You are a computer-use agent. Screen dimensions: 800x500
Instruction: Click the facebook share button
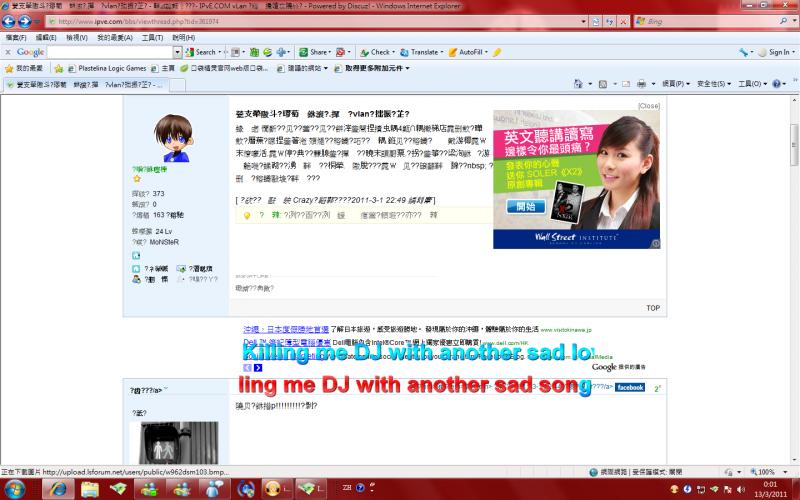(630, 387)
